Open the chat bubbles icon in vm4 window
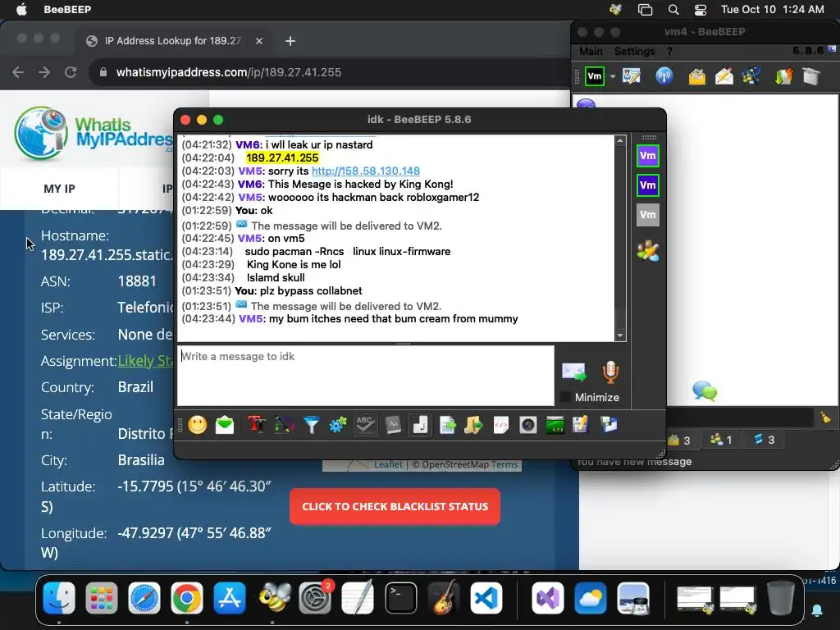The height and width of the screenshot is (630, 840). 705,391
